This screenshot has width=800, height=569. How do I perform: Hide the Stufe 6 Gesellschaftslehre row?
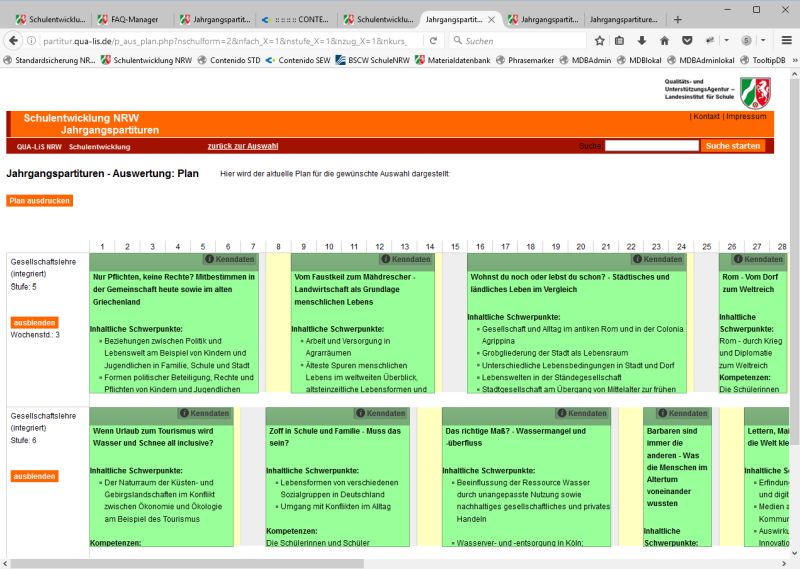tap(34, 476)
